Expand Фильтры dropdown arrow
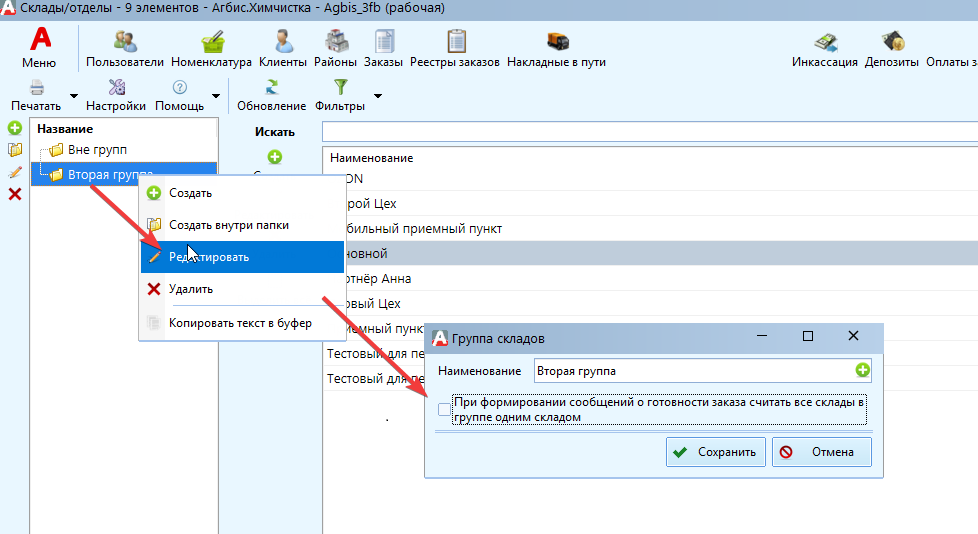This screenshot has width=978, height=534. [377, 96]
